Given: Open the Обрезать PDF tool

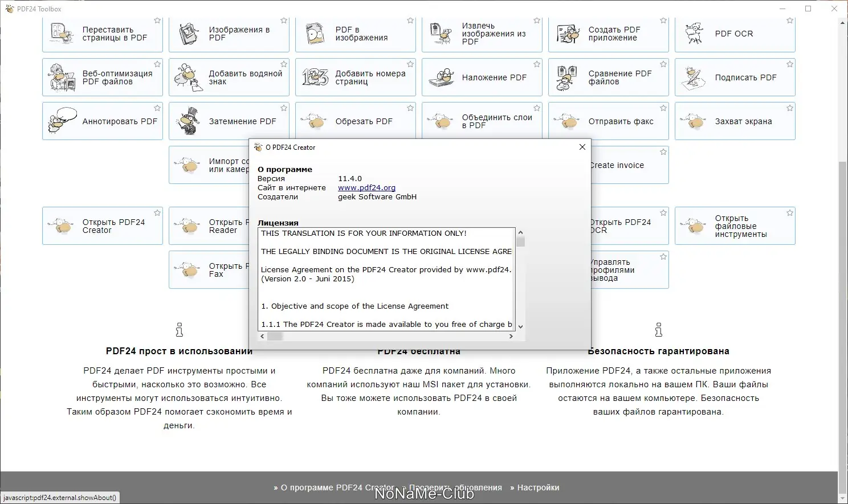Looking at the screenshot, I should pos(356,121).
